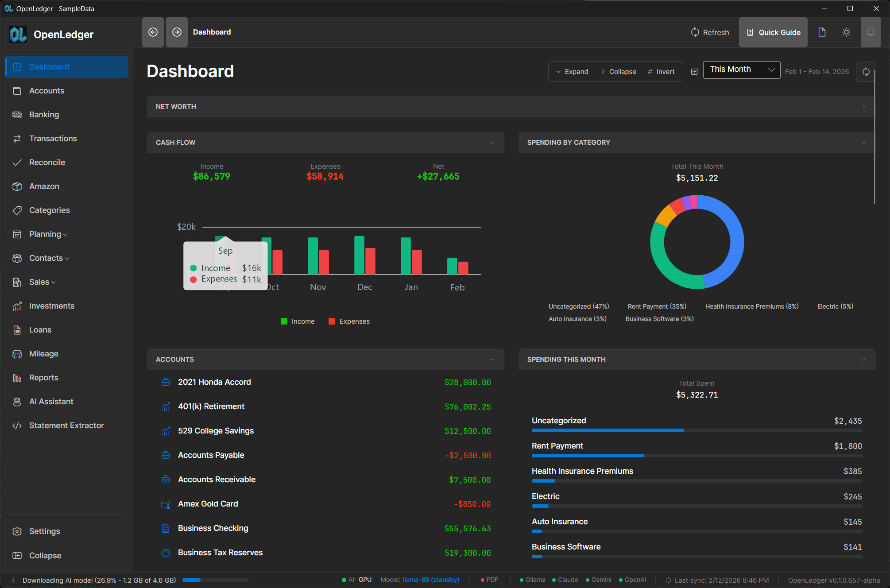Toggle the Invert option
The width and height of the screenshot is (890, 588).
coord(661,71)
